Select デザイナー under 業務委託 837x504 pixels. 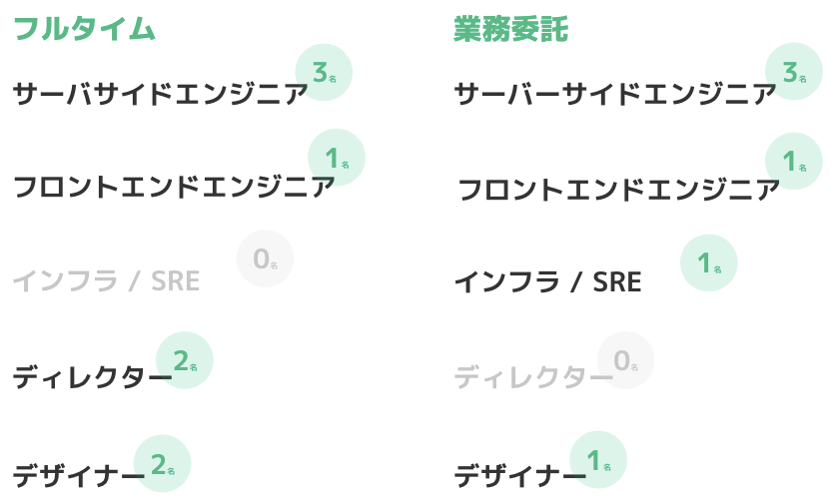(519, 476)
